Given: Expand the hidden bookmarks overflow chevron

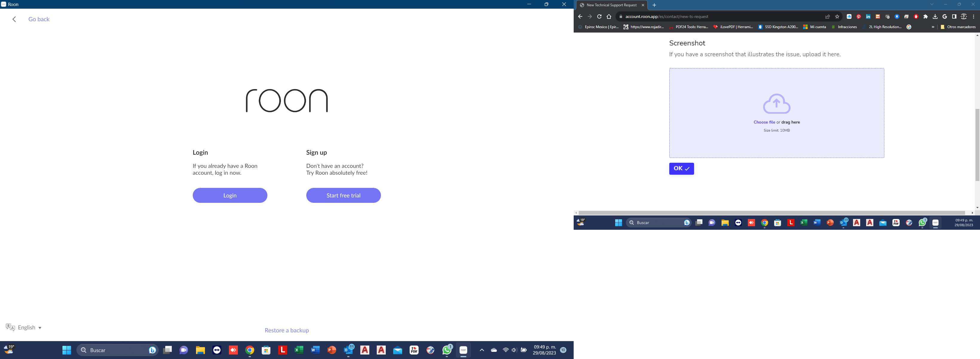Looking at the screenshot, I should point(933,27).
